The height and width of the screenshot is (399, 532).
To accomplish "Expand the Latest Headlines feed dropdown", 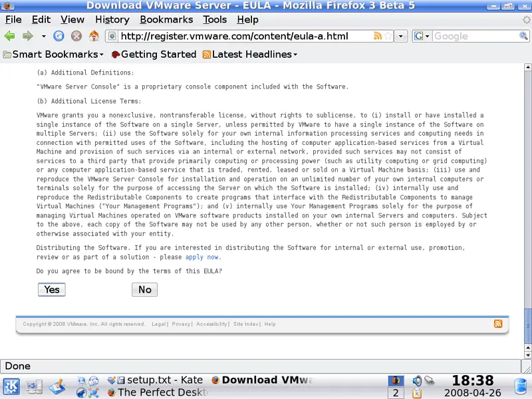I will coord(250,55).
